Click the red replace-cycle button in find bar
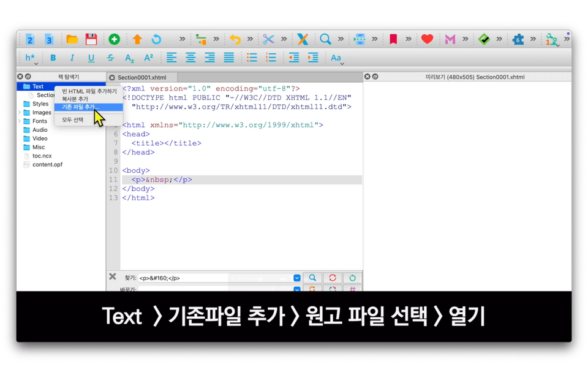 tap(332, 278)
